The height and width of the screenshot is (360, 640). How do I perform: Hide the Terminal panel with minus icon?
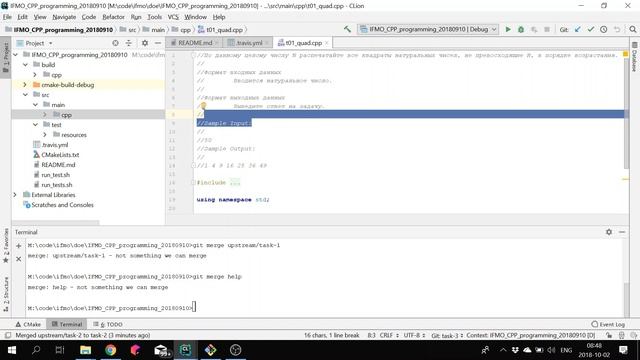coord(622,232)
